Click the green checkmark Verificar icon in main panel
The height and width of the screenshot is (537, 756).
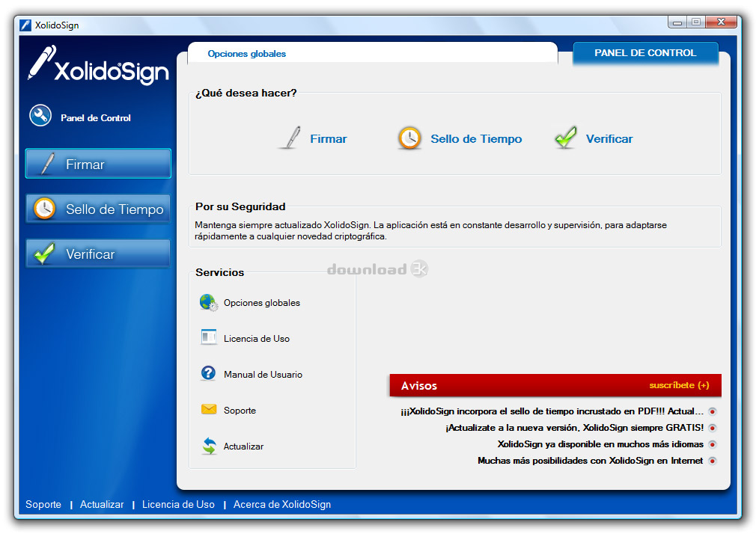tap(566, 138)
